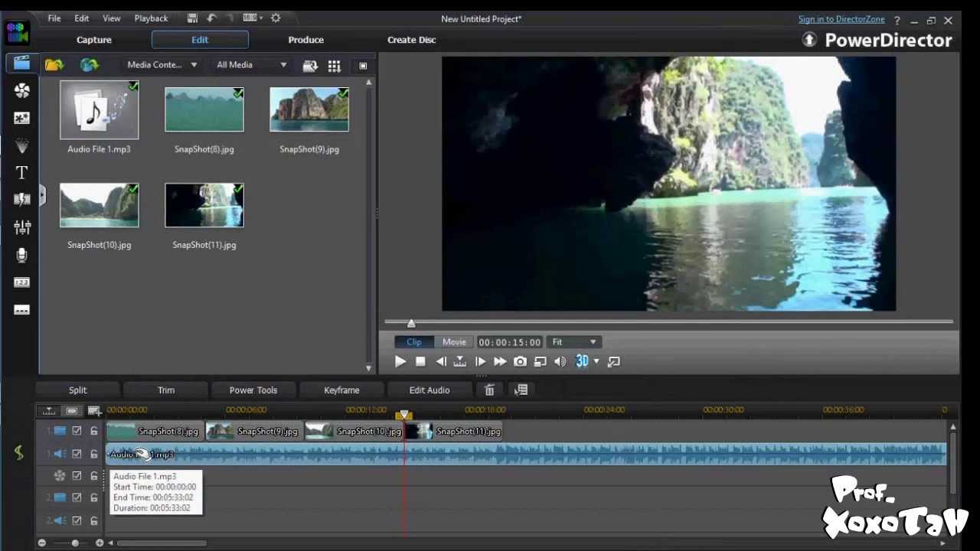The width and height of the screenshot is (980, 551).
Task: Open preferences gear icon
Action: click(276, 18)
